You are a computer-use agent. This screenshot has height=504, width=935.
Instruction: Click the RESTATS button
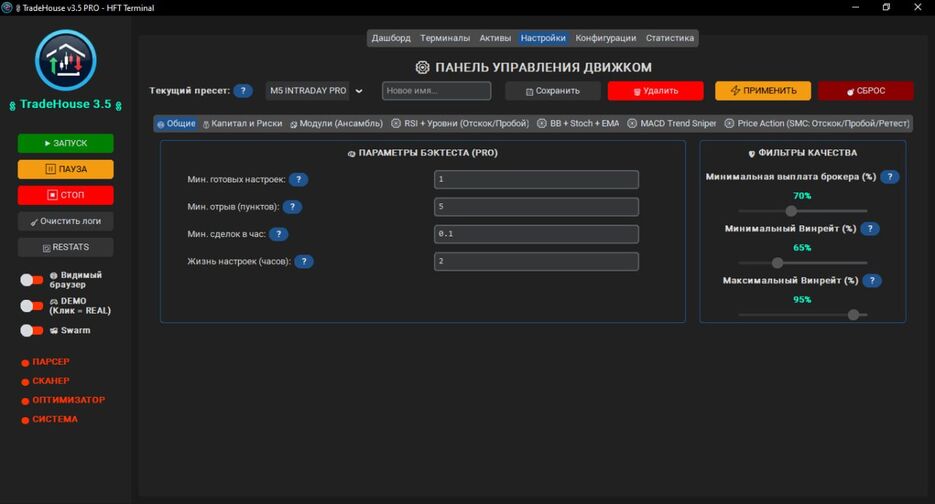pos(66,247)
